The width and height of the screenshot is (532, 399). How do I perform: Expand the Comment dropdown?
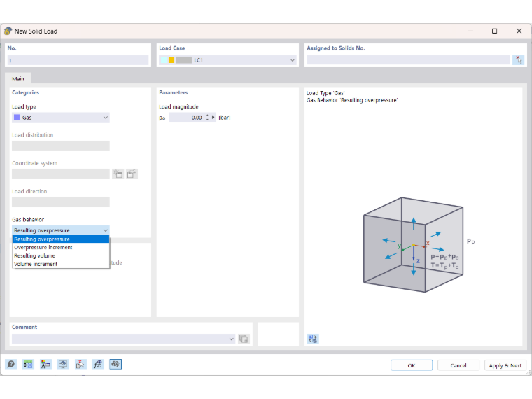pyautogui.click(x=232, y=339)
